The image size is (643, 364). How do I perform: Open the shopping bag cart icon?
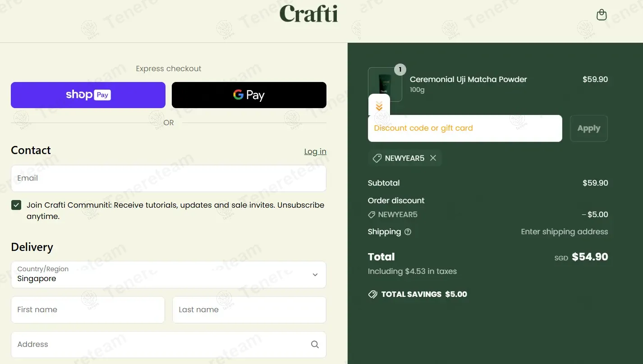point(602,15)
